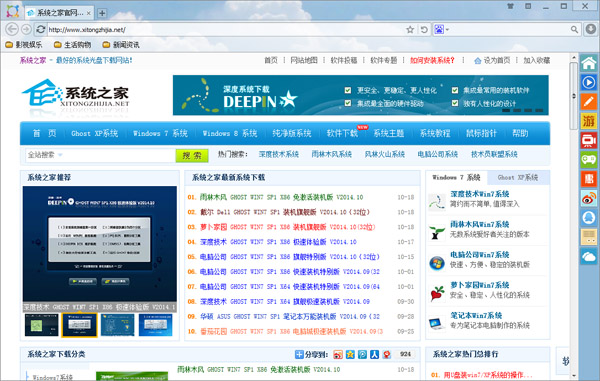Viewport: 600px width, 381px height.
Task: Open the 系统主题 nav item
Action: (x=388, y=134)
